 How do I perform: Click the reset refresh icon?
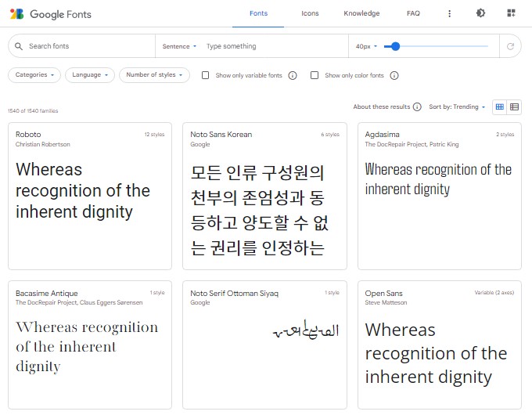point(510,46)
